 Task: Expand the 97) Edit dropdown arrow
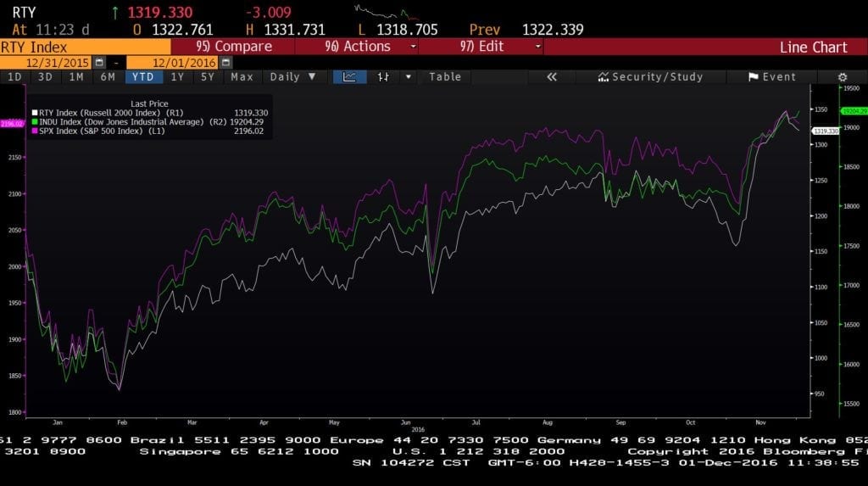tap(537, 47)
